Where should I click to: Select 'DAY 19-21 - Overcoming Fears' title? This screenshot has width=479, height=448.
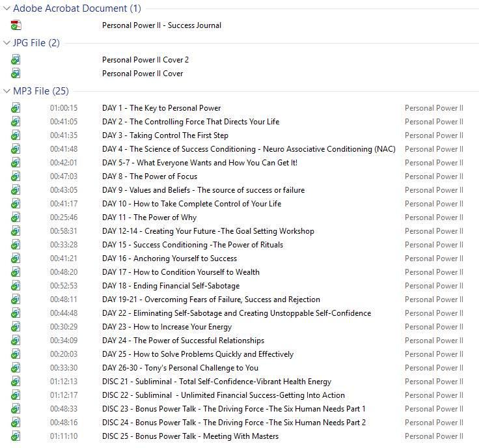211,300
